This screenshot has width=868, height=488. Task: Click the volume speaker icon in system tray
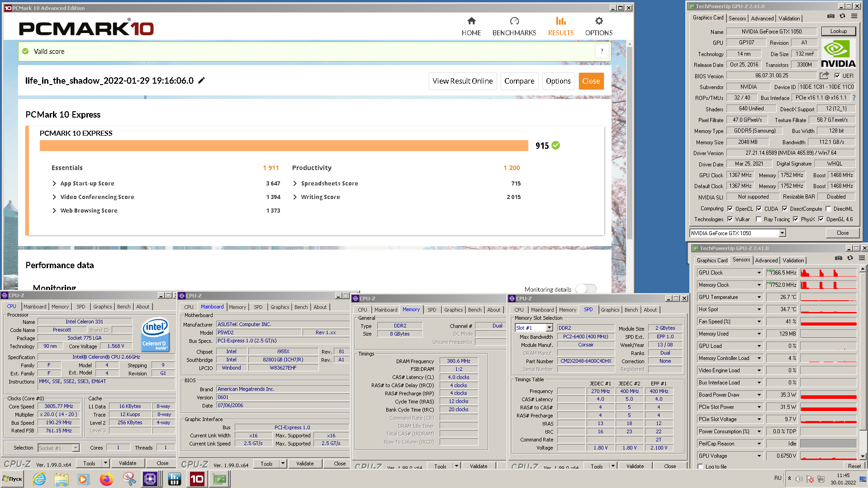point(799,479)
